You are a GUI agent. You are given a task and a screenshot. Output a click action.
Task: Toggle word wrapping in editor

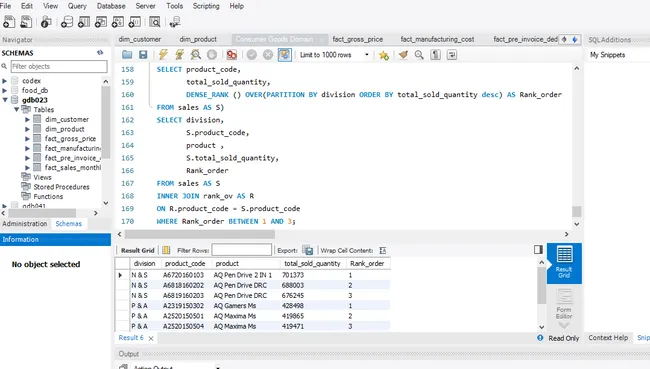point(452,55)
